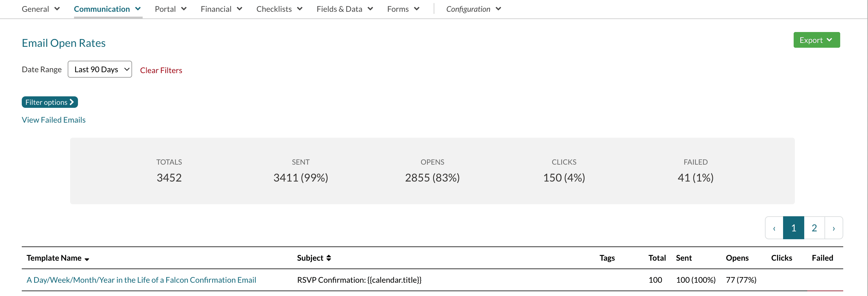This screenshot has height=296, width=868.
Task: Open the Fields & Data menu
Action: pyautogui.click(x=344, y=9)
